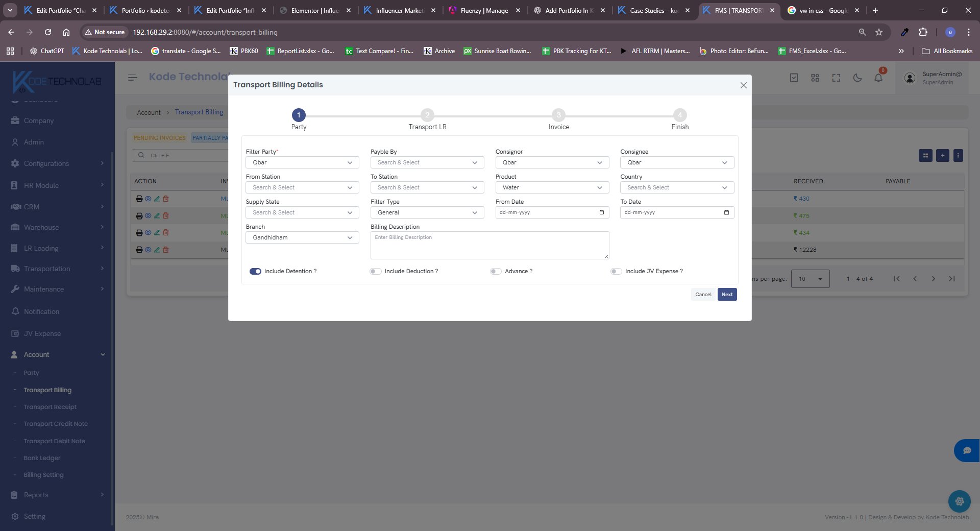Open the FMS_Excel.xlsx bookmark
980x531 pixels.
(812, 51)
